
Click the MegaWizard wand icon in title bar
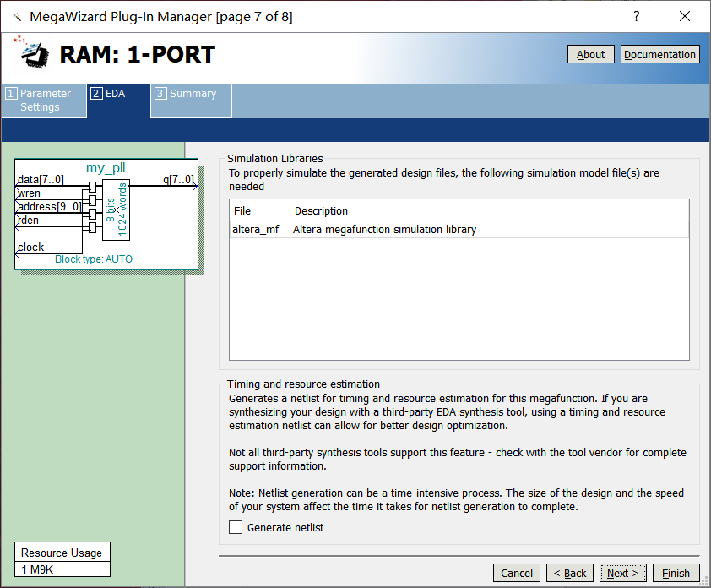pyautogui.click(x=15, y=17)
